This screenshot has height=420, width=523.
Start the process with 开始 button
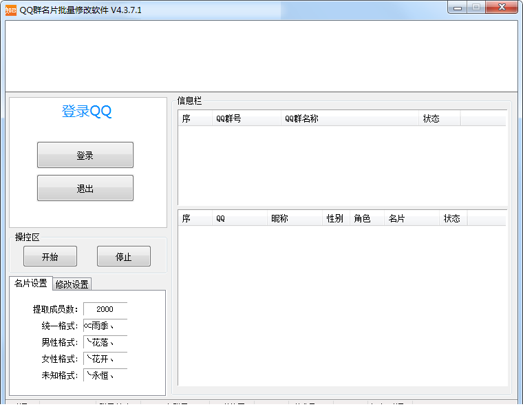(50, 256)
